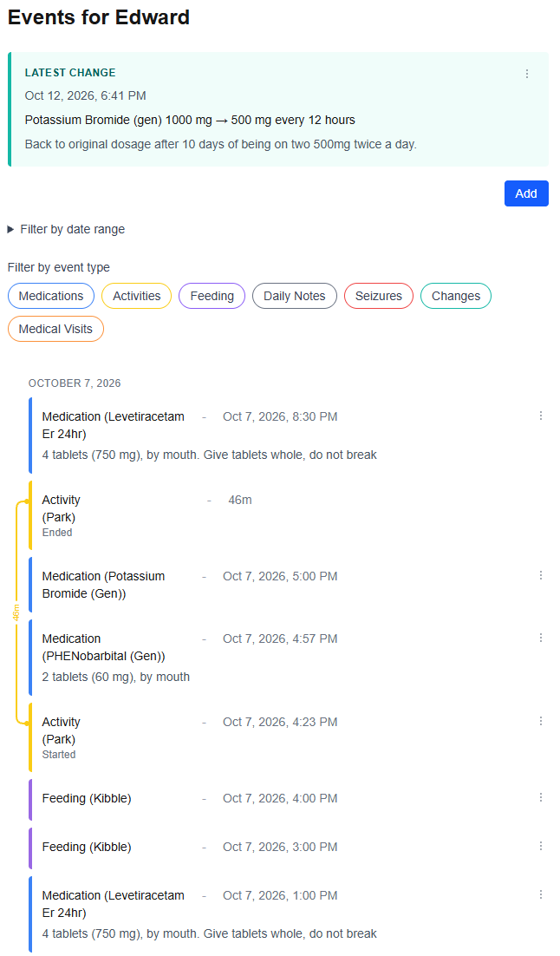
Task: Open options for PHENobarbital 4:57 PM entry
Action: point(541,638)
